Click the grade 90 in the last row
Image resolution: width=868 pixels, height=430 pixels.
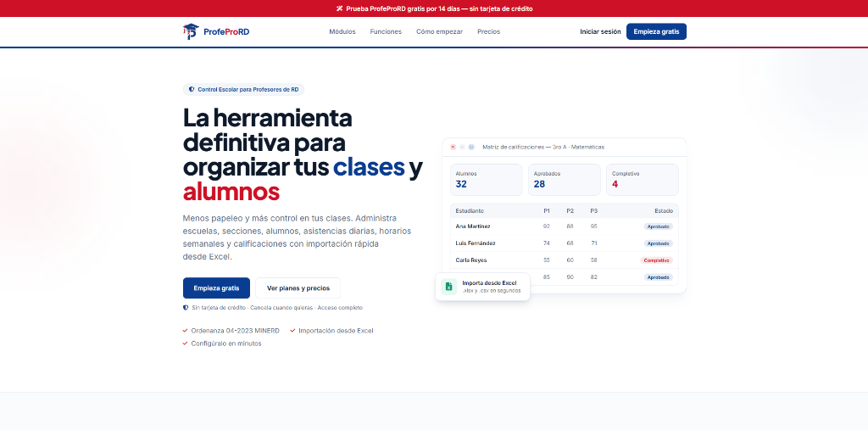click(570, 277)
